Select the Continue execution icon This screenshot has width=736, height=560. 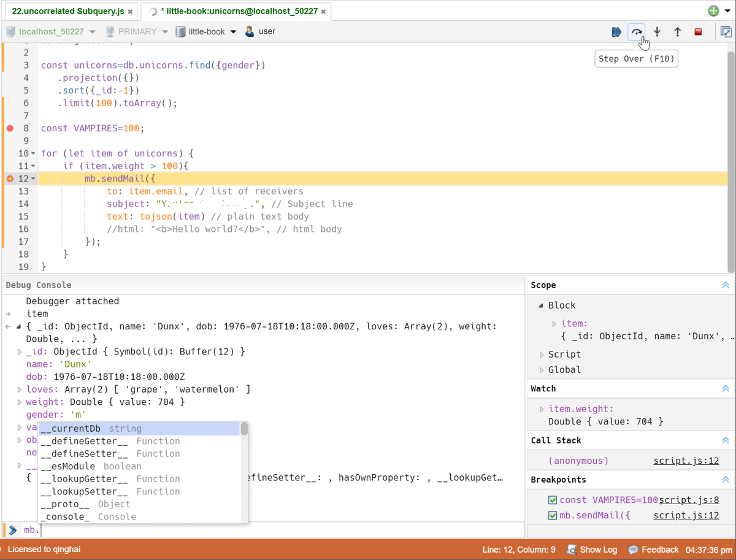[x=616, y=32]
